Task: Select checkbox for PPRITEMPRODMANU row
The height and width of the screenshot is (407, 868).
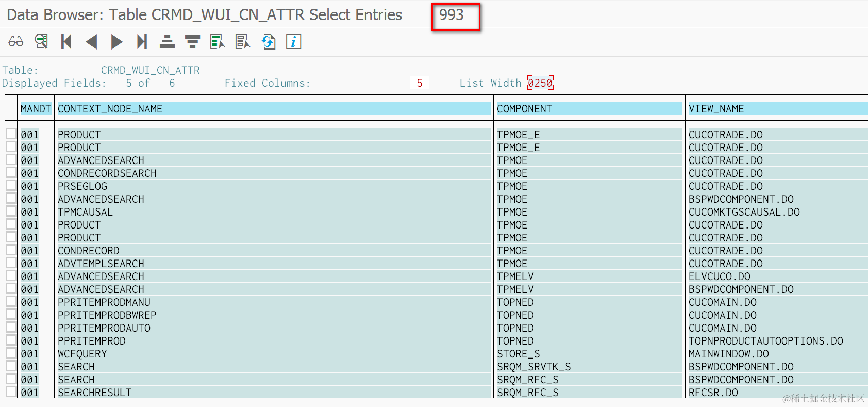Action: (11, 301)
